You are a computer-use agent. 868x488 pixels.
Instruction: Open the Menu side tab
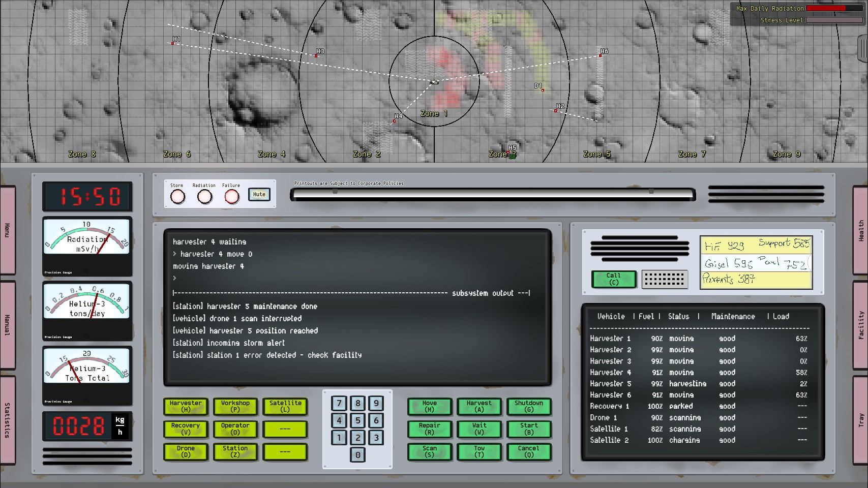tap(8, 230)
